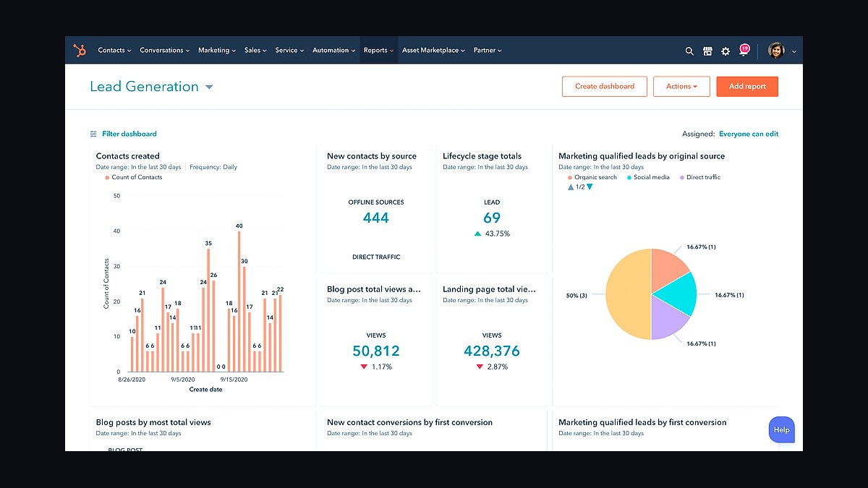Expand the Lead Generation dashboard selector
This screenshot has width=868, height=488.
209,87
